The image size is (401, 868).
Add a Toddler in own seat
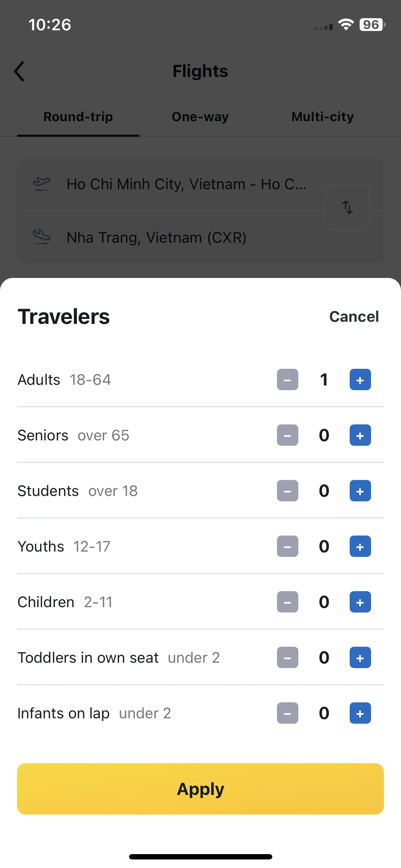coord(360,657)
